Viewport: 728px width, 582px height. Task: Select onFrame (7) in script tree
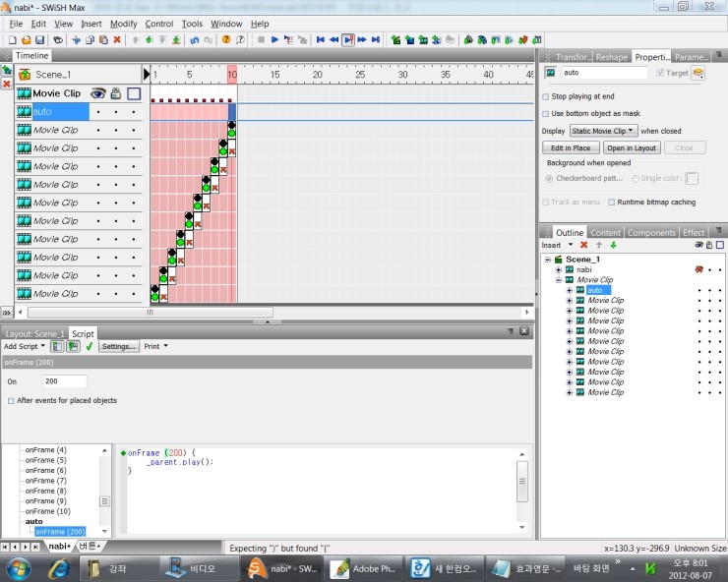point(45,481)
